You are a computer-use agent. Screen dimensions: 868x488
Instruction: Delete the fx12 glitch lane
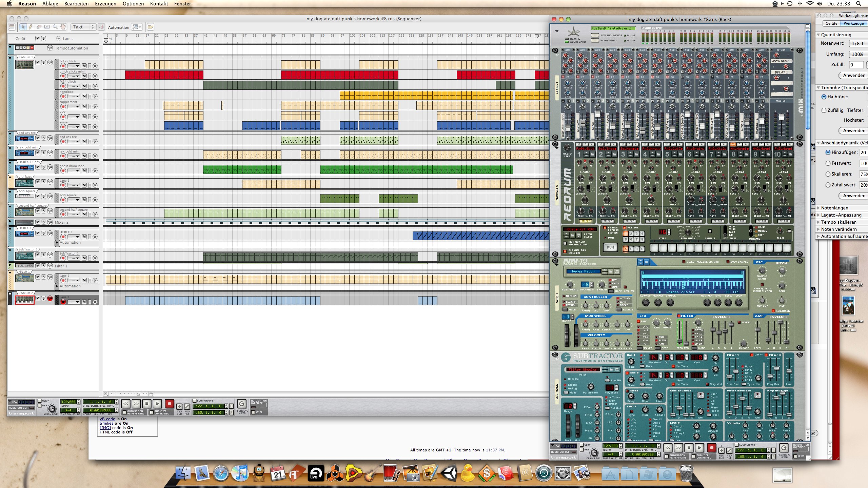pos(95,66)
